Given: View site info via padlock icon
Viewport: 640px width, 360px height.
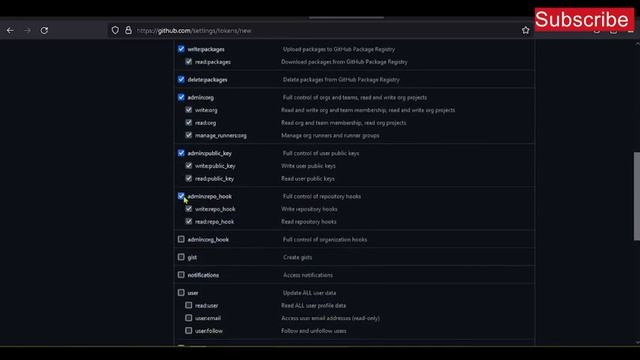Looking at the screenshot, I should (128, 30).
